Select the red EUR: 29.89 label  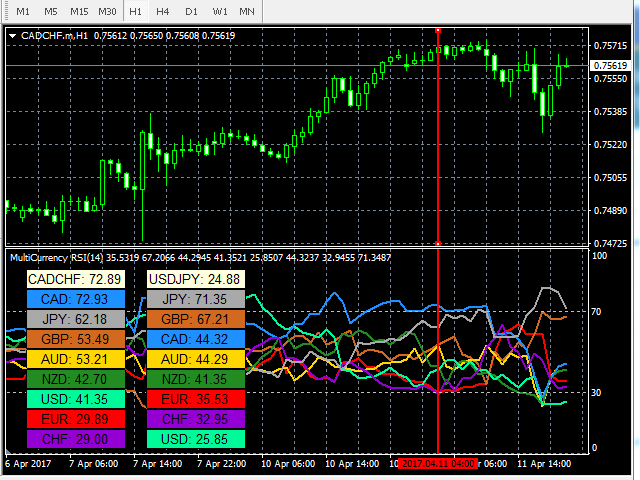point(75,419)
